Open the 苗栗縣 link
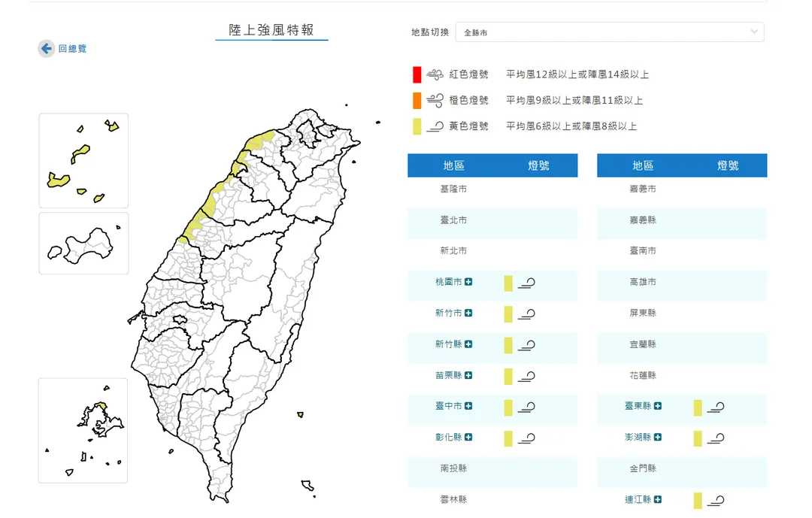This screenshot has height=518, width=812. coord(448,375)
